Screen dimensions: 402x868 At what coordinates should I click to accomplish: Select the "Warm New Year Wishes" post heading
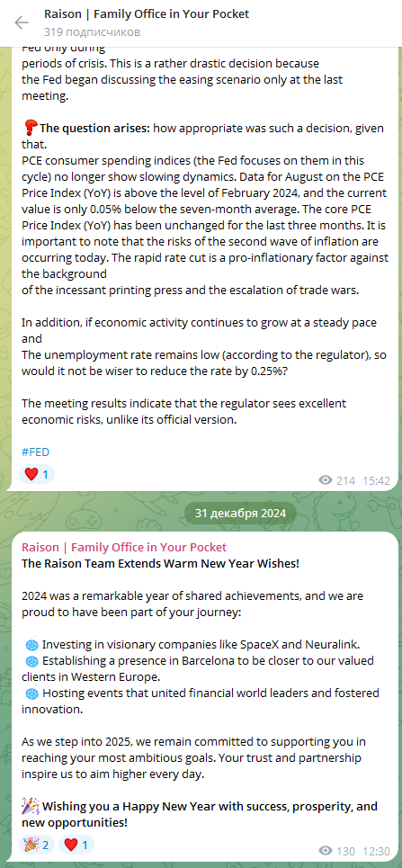tap(161, 564)
